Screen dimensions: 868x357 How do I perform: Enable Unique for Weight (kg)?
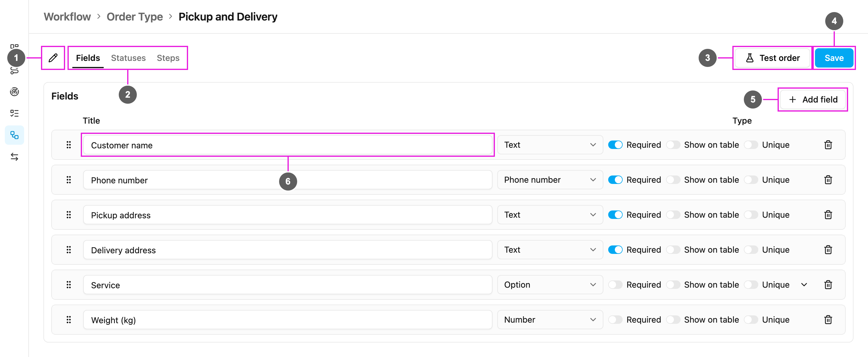[751, 320]
